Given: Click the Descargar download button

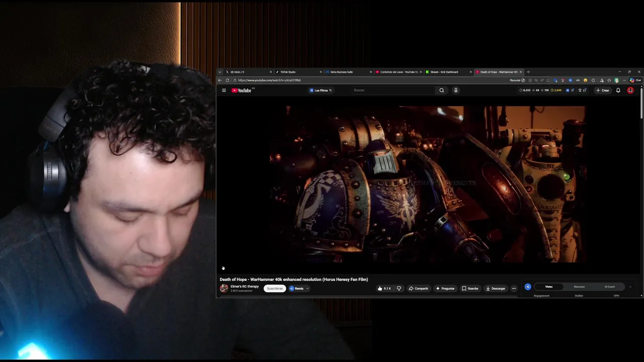Looking at the screenshot, I should (496, 289).
